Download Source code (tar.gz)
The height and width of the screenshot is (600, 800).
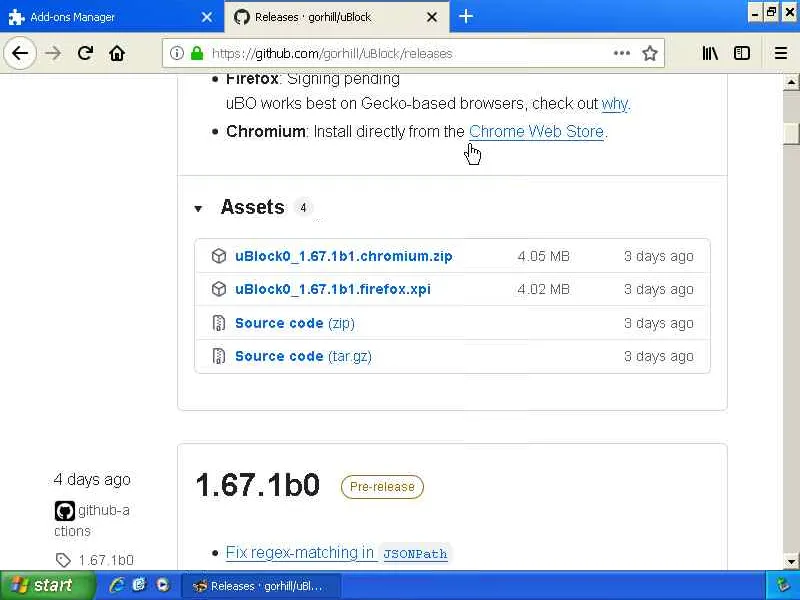(303, 356)
